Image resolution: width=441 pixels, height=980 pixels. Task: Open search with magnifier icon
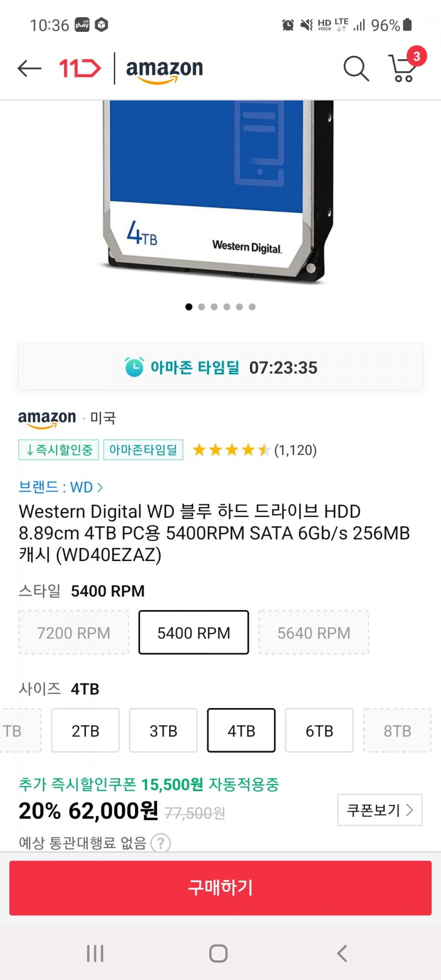point(356,68)
